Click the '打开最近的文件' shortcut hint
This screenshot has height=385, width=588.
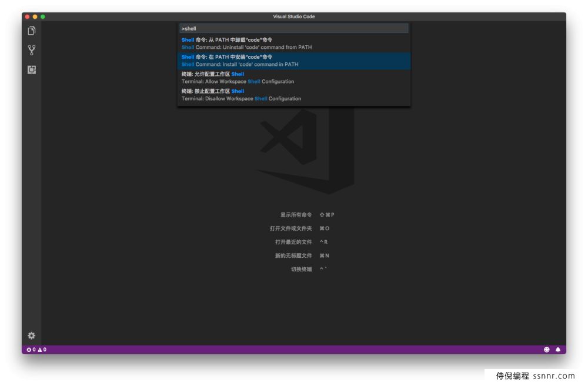click(x=293, y=242)
